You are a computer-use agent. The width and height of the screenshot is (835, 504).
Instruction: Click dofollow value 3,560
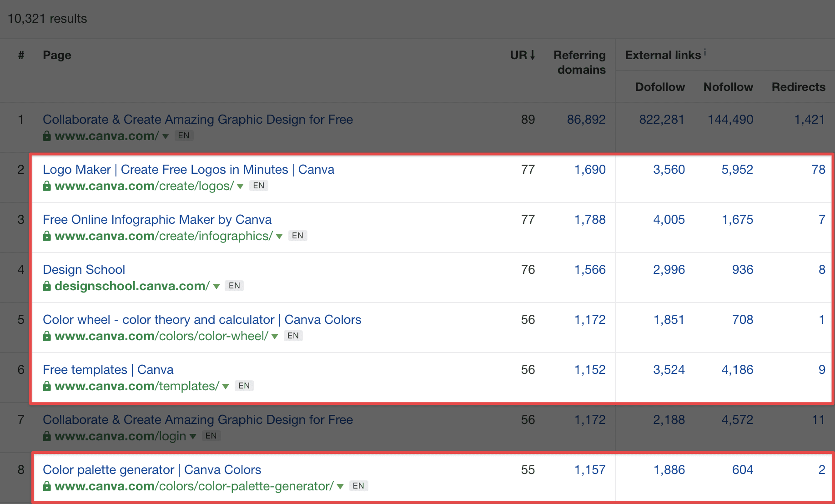click(669, 170)
